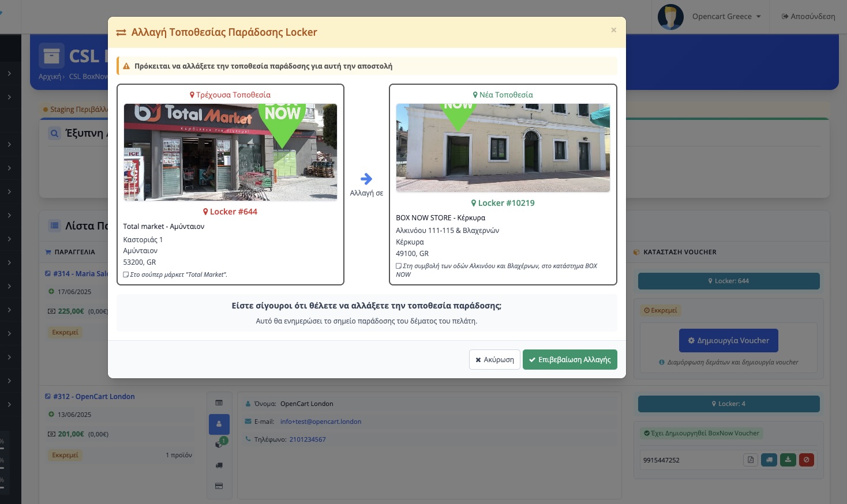Screen dimensions: 847x504
Task: Click the address 'Αλκινόου 111-115 & Βλαχερνών'
Action: pos(447,231)
